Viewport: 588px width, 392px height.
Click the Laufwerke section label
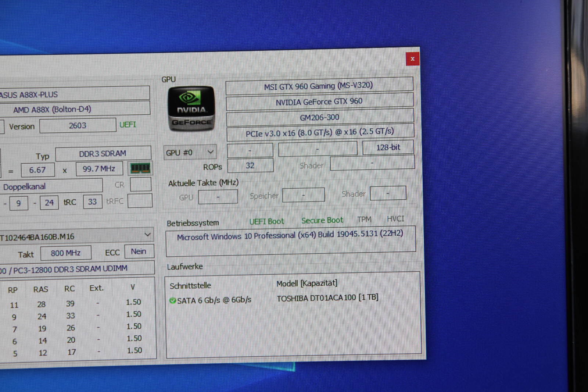coord(185,267)
